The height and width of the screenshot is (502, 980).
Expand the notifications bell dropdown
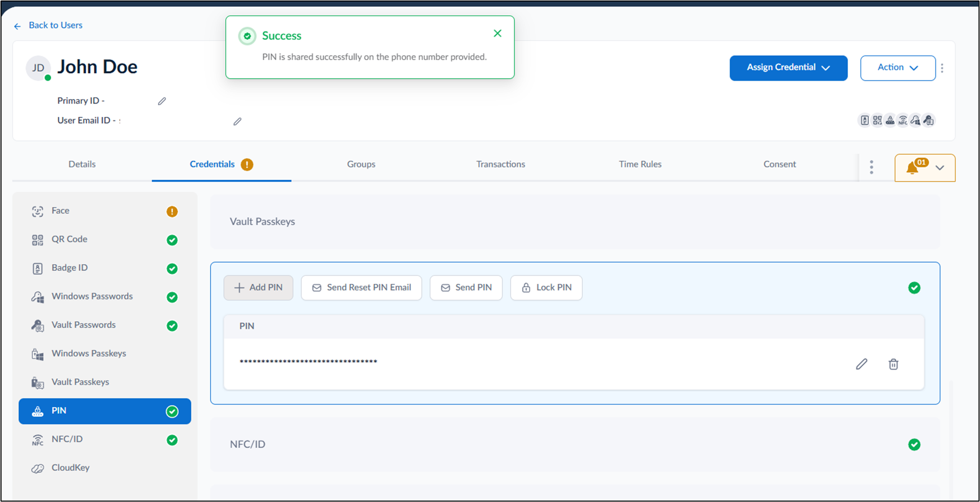(925, 168)
